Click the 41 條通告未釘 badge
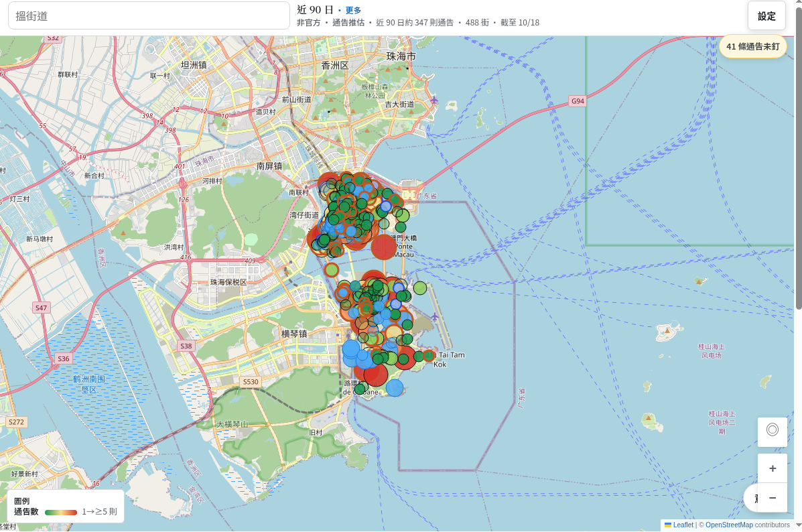 point(753,46)
